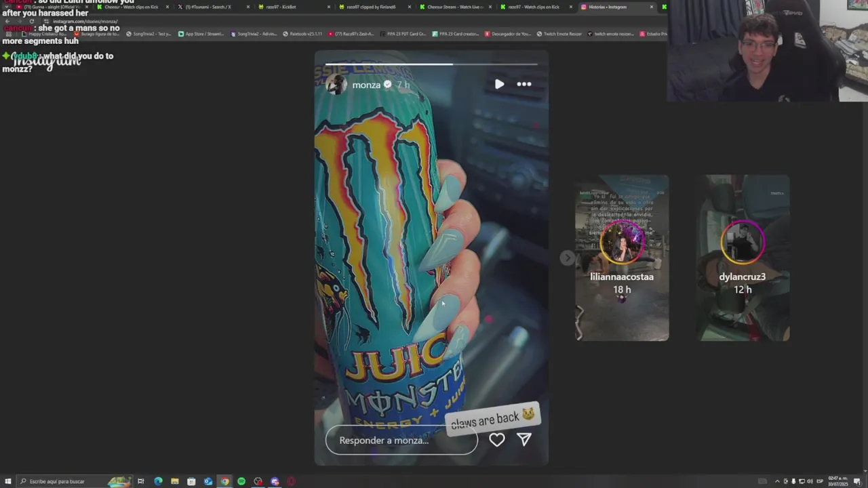Click the dylancruz3 profile ring avatar
This screenshot has height=488, width=868.
pos(743,243)
